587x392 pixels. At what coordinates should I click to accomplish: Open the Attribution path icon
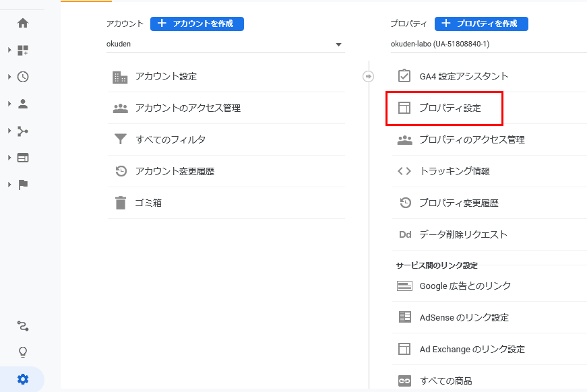coord(23,326)
